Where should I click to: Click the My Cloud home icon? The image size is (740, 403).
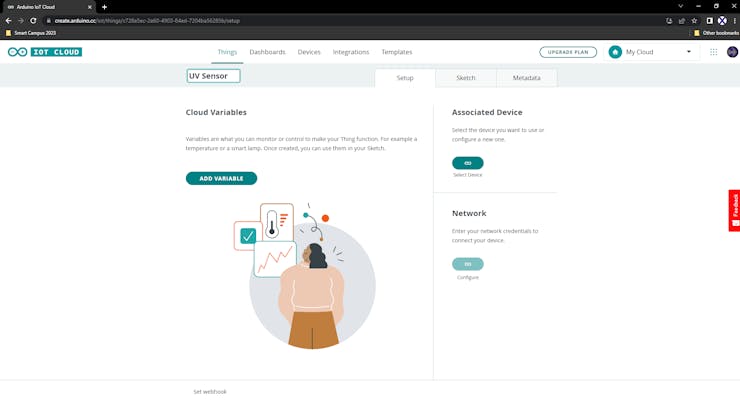tap(615, 52)
